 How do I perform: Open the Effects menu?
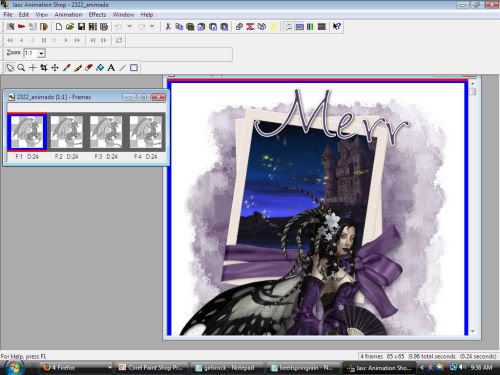(x=97, y=15)
